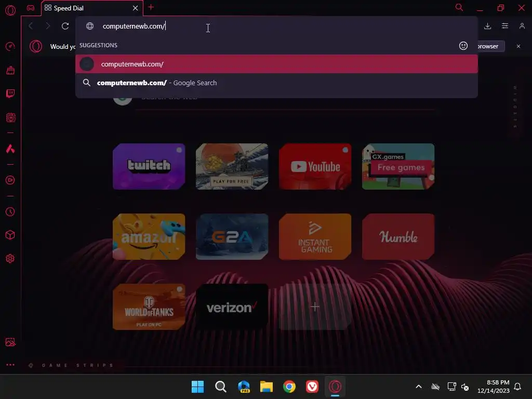Select the Speed Dial tab
The image size is (532, 399).
click(x=91, y=8)
